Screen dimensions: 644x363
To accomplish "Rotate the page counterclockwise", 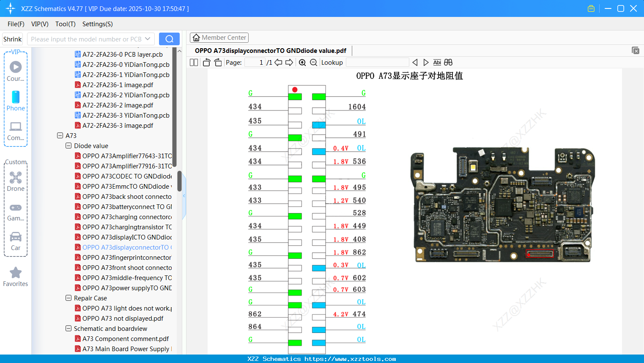I will pyautogui.click(x=206, y=63).
